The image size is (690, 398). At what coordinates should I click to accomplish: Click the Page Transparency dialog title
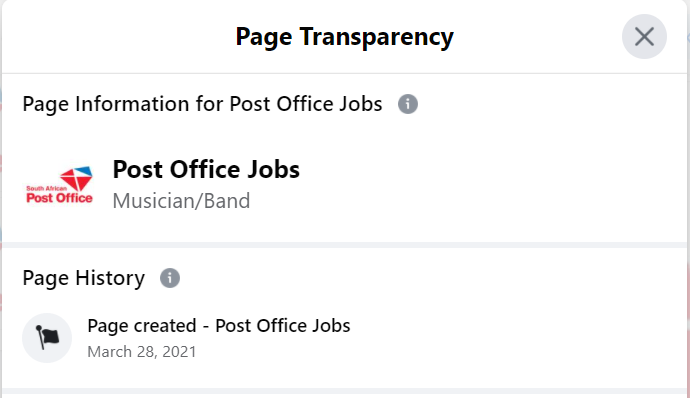click(x=345, y=37)
